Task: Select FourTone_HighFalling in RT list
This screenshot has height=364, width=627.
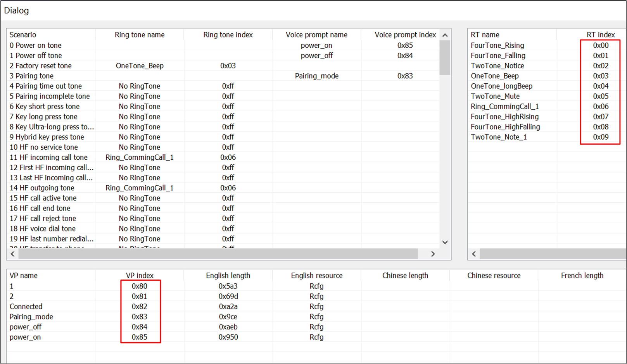Action: pos(505,127)
